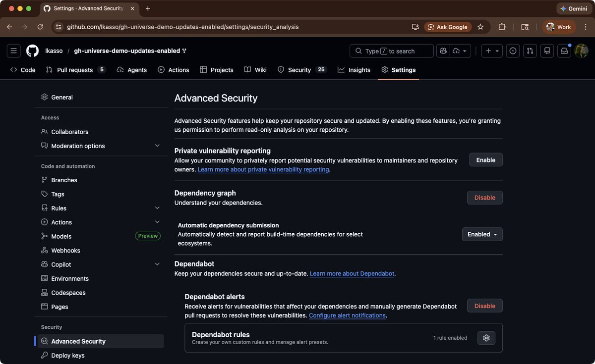Viewport: 595px width, 364px height.
Task: Open Deploy keys settings
Action: pyautogui.click(x=101, y=355)
